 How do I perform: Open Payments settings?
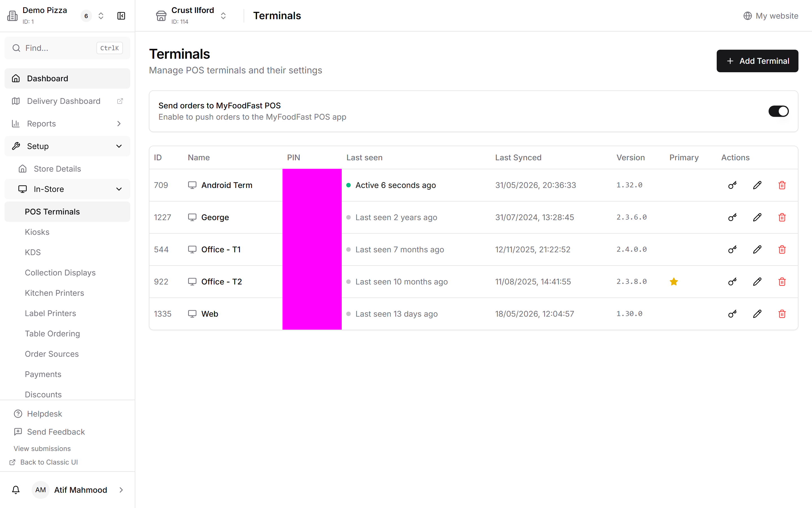click(x=43, y=374)
